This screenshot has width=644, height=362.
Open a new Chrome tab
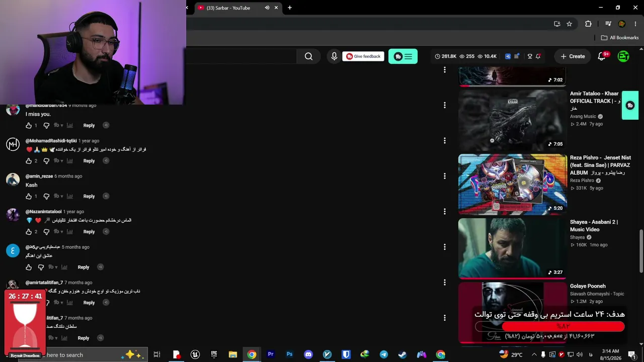[x=290, y=8]
